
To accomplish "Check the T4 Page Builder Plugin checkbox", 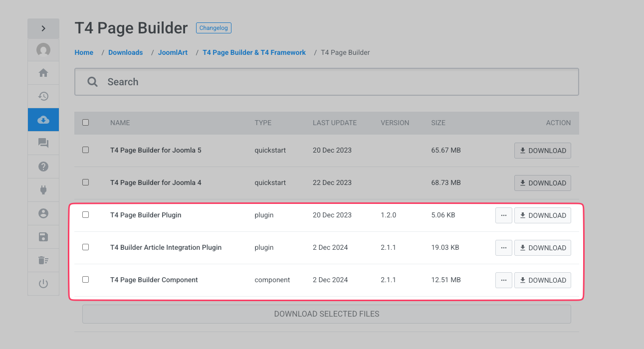I will [85, 214].
